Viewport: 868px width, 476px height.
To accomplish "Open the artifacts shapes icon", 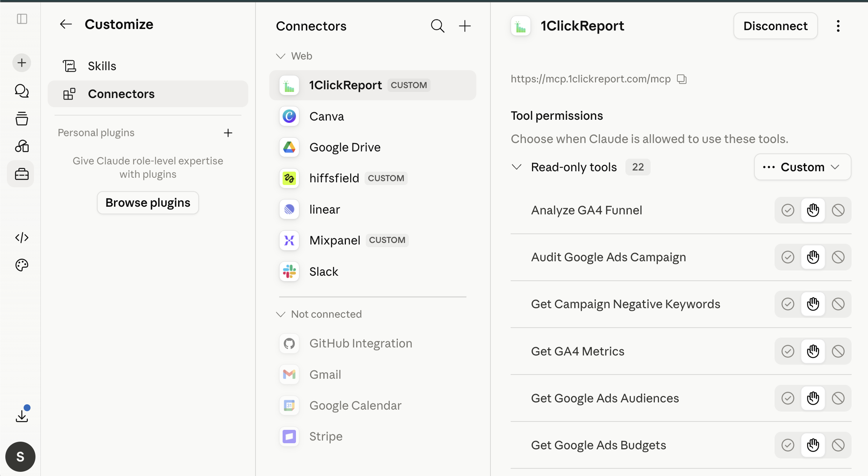I will [x=22, y=146].
